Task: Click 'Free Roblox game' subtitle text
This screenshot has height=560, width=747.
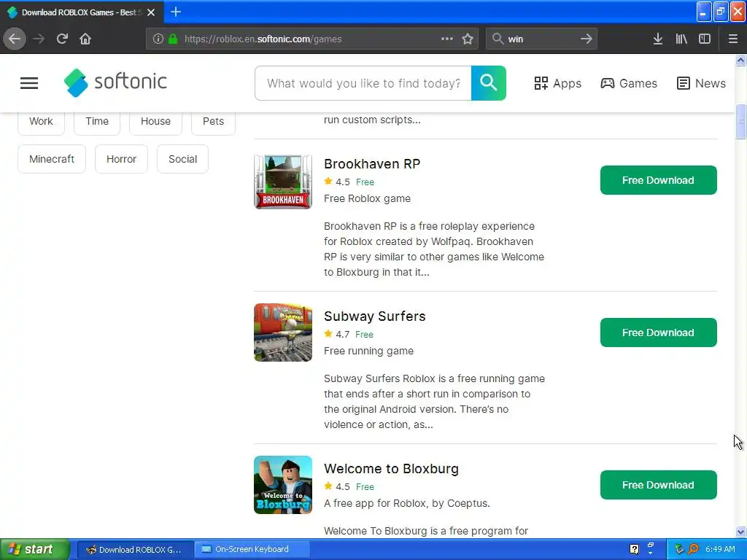Action: pyautogui.click(x=367, y=198)
